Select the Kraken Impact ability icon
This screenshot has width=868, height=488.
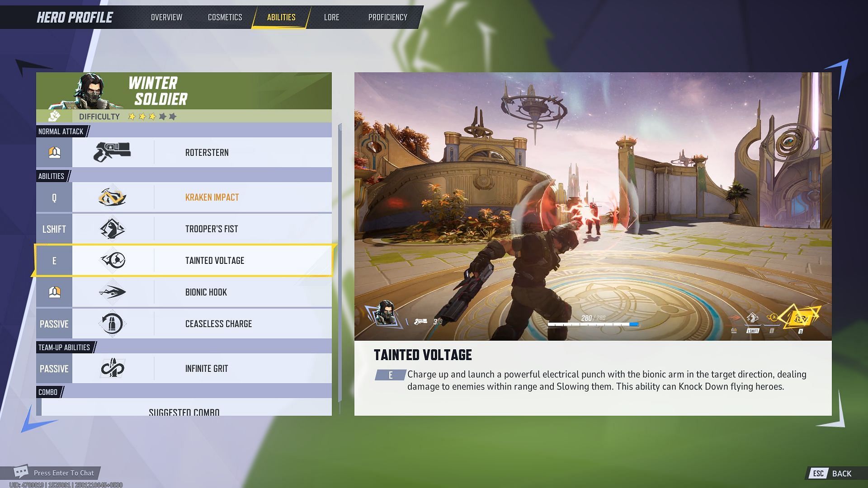pos(112,197)
